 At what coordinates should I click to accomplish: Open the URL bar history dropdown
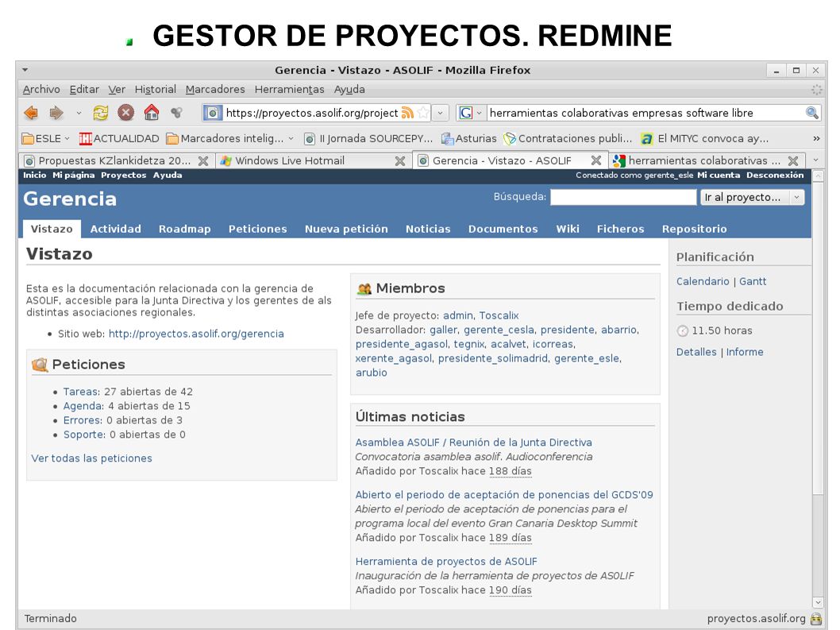pyautogui.click(x=440, y=113)
